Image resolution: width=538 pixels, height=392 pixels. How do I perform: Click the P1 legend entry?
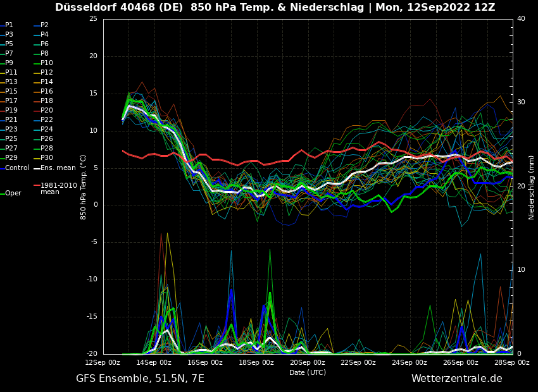coord(9,25)
